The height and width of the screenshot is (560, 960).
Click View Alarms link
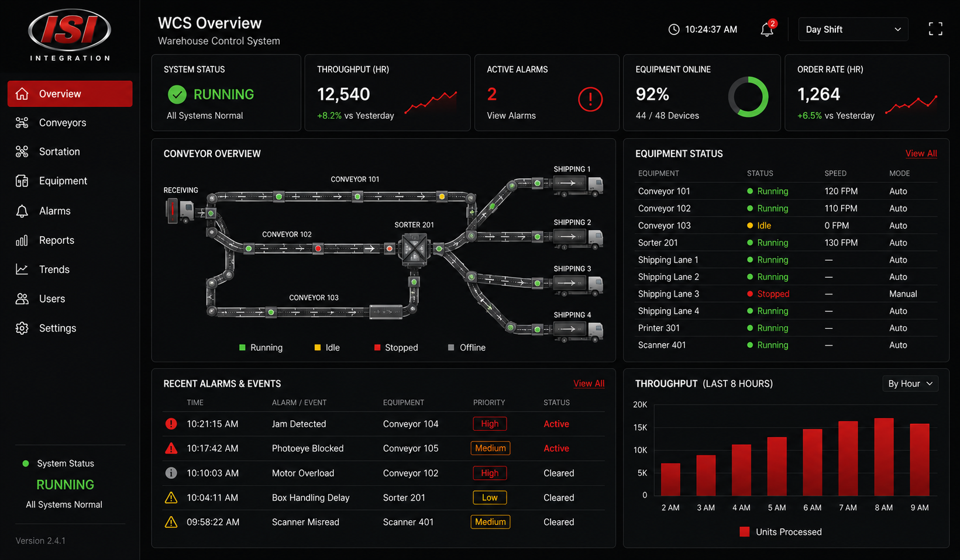click(511, 116)
